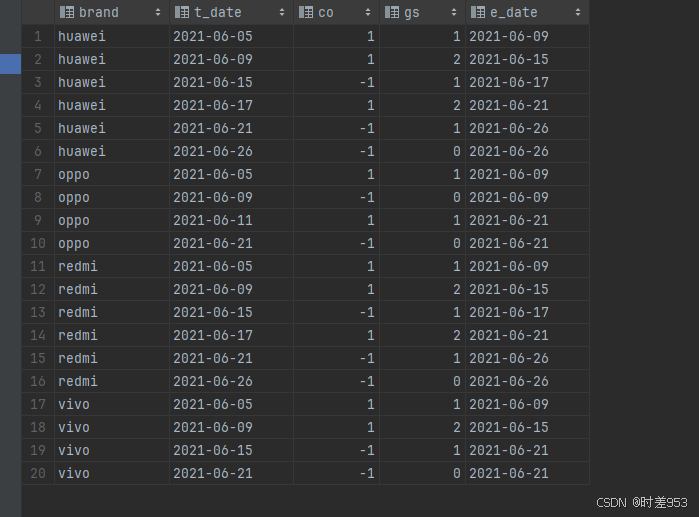Click t_date 2021-06-26 in row 6
The height and width of the screenshot is (517, 699).
pyautogui.click(x=231, y=151)
